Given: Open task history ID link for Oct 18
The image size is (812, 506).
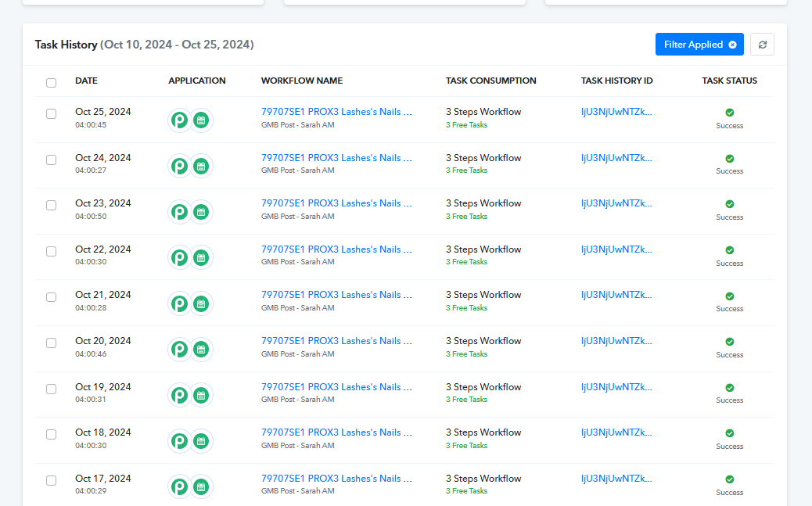Looking at the screenshot, I should click(x=616, y=432).
